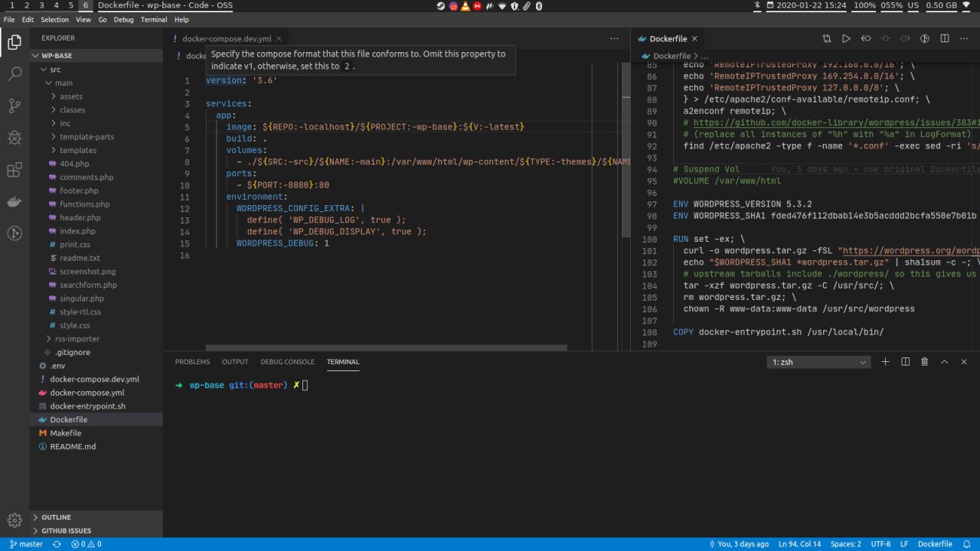Click the VLC cone tray icon
The image size is (980, 551).
[465, 5]
